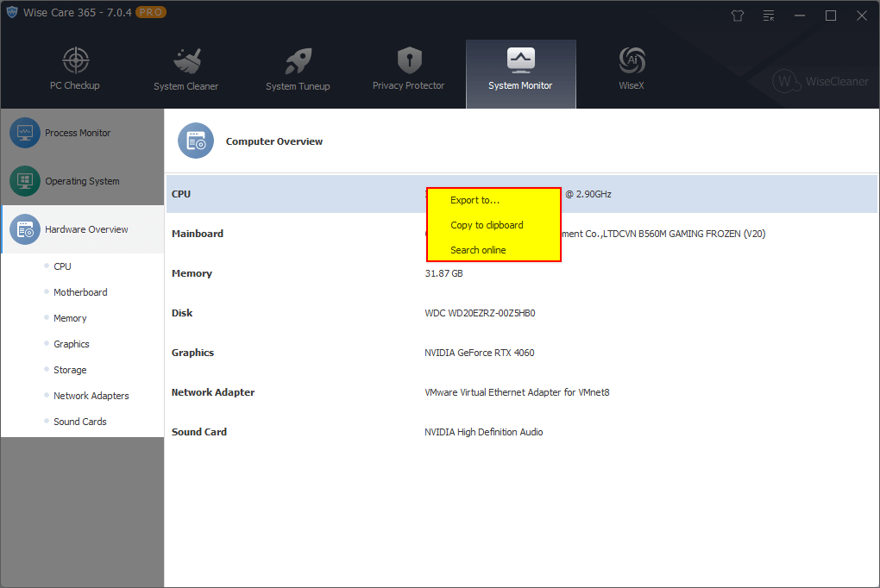This screenshot has width=880, height=588.
Task: Select the System Monitor screen icon
Action: click(521, 60)
